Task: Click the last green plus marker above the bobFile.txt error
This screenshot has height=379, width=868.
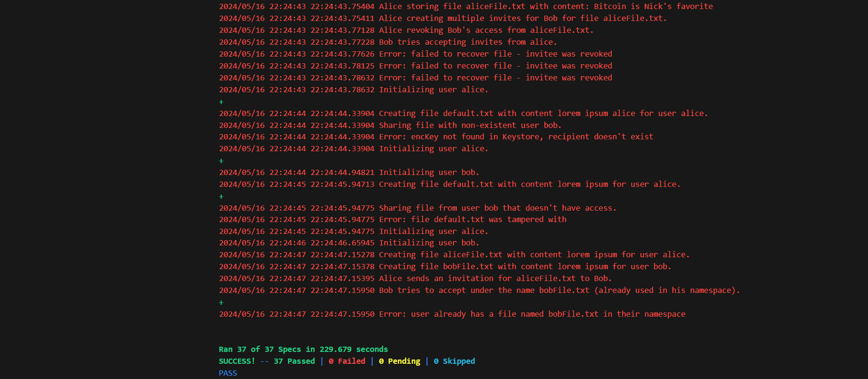Action: pos(221,302)
